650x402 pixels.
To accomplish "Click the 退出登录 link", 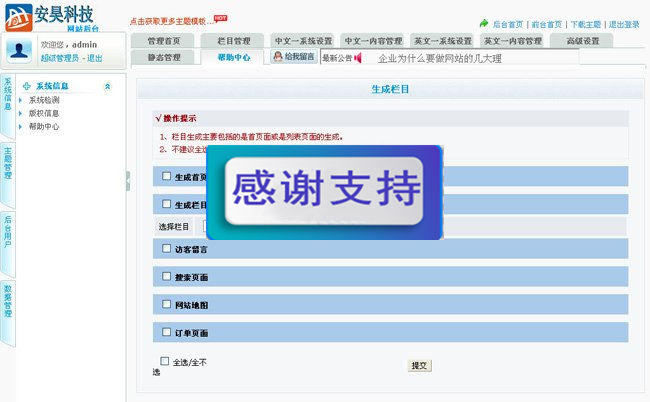I will [x=624, y=24].
